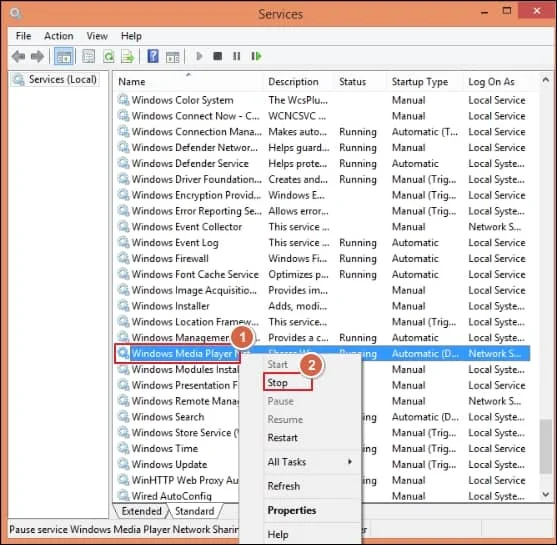Select the Windows Store Service row
The image size is (557, 545).
178,433
